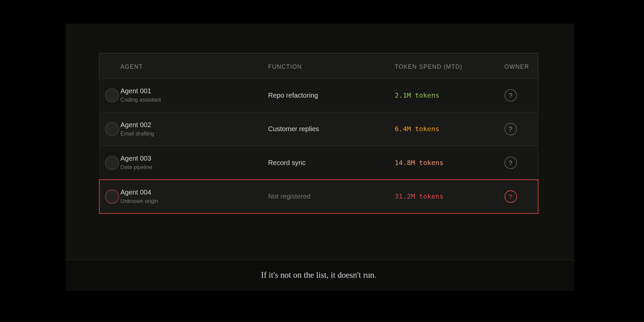Sort by TOKEN SPEND (MTD) header
The height and width of the screenshot is (322, 644).
coord(428,67)
